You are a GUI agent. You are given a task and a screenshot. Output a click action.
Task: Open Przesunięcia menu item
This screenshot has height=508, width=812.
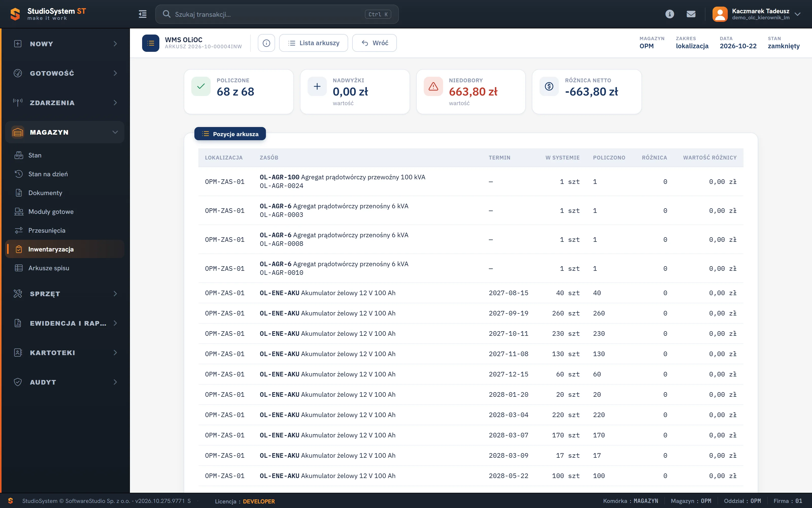point(65,230)
